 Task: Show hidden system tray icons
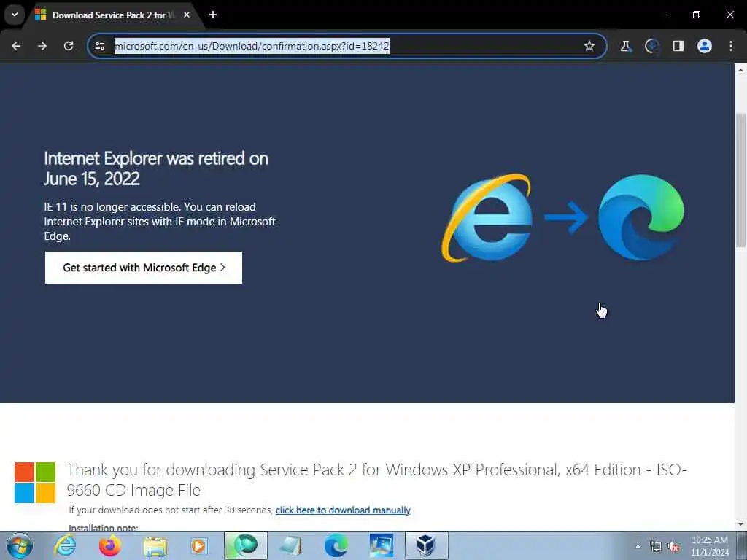pyautogui.click(x=638, y=546)
